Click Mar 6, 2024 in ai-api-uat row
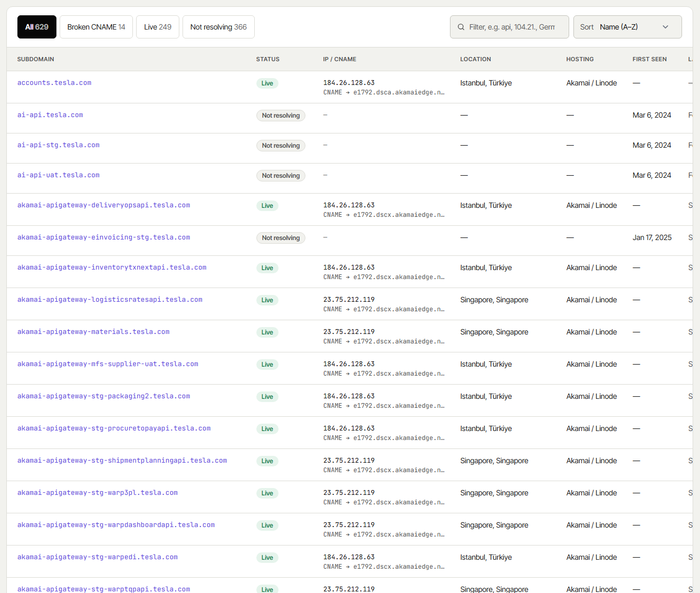700x593 pixels. point(652,175)
